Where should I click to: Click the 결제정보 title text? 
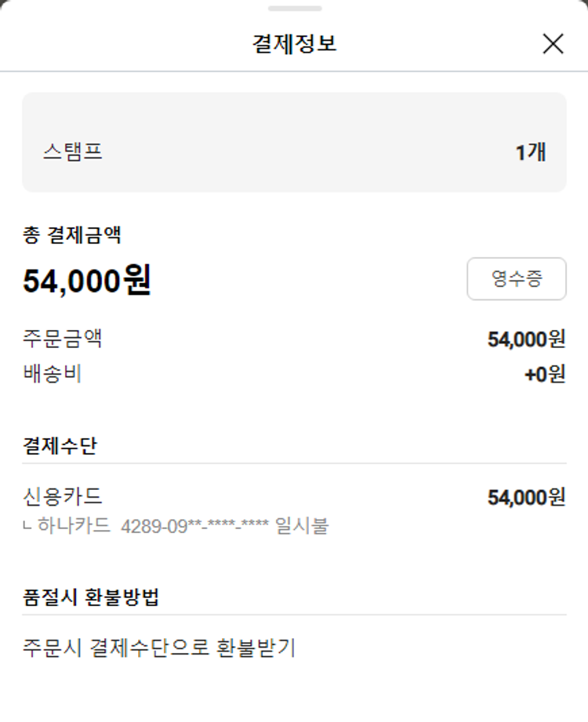(294, 44)
